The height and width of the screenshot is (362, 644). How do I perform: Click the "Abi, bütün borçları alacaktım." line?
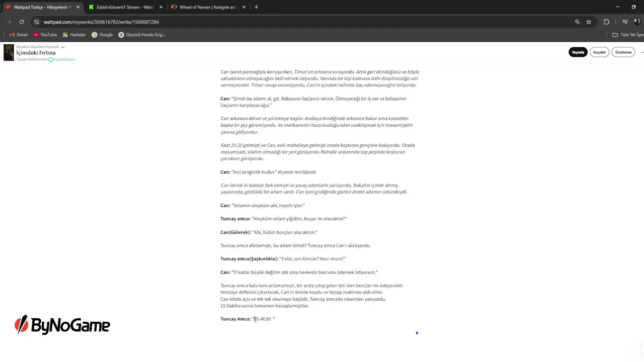pyautogui.click(x=269, y=232)
